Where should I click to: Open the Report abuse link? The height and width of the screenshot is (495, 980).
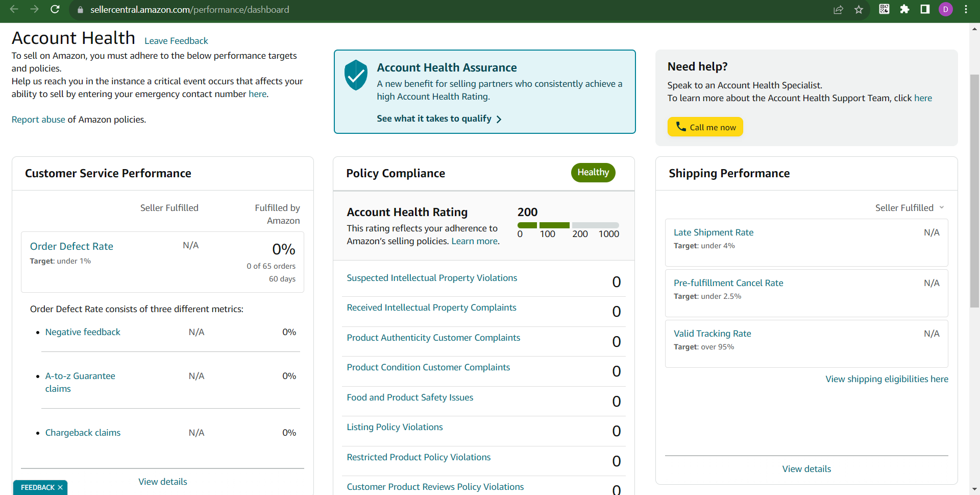tap(38, 120)
